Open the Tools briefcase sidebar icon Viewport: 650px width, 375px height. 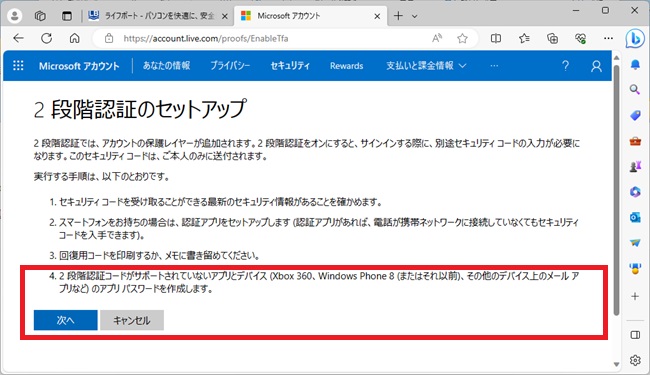[x=635, y=141]
